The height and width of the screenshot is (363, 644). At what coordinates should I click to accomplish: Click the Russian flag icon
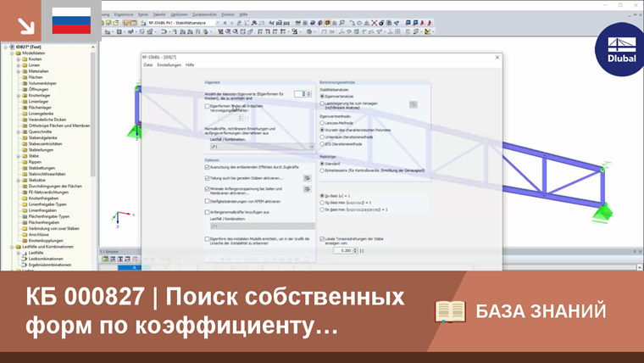tap(71, 20)
